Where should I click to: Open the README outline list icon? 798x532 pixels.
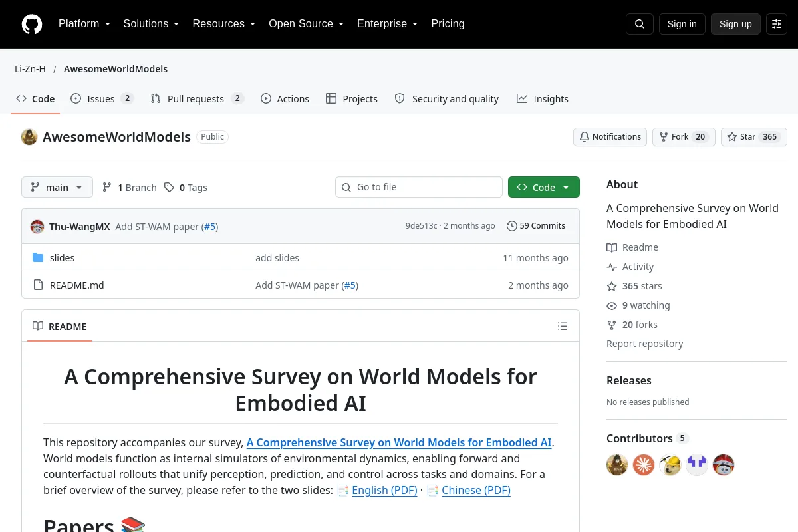tap(563, 326)
